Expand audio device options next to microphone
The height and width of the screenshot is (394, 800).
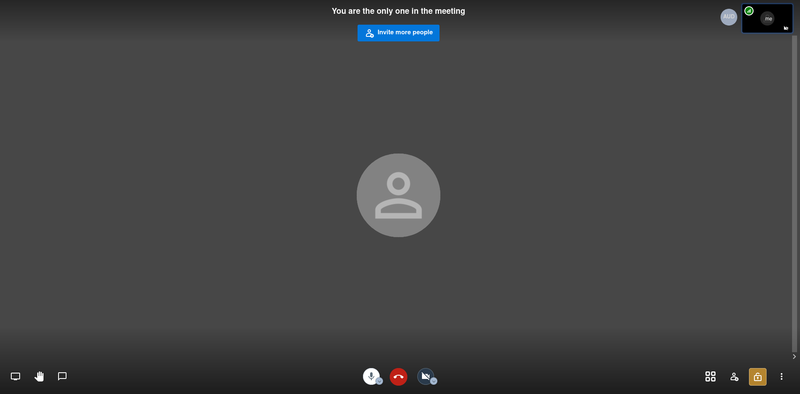pyautogui.click(x=380, y=381)
